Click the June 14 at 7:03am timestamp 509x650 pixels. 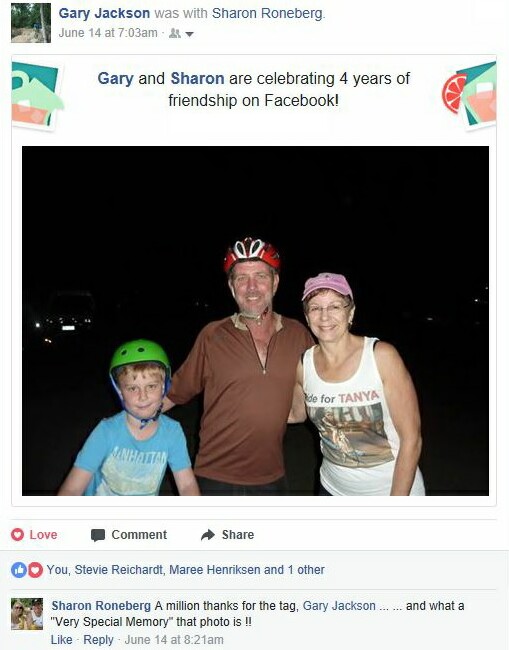point(108,33)
